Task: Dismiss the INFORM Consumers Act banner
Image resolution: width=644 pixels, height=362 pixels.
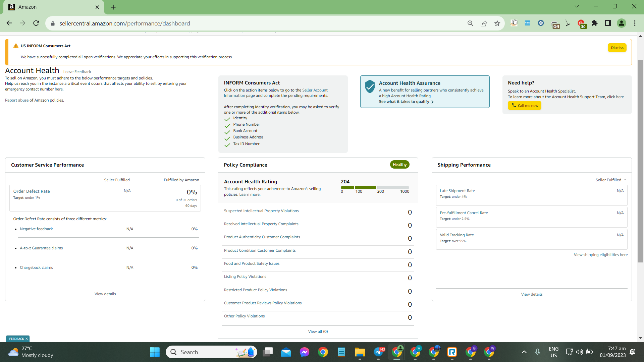Action: (617, 48)
